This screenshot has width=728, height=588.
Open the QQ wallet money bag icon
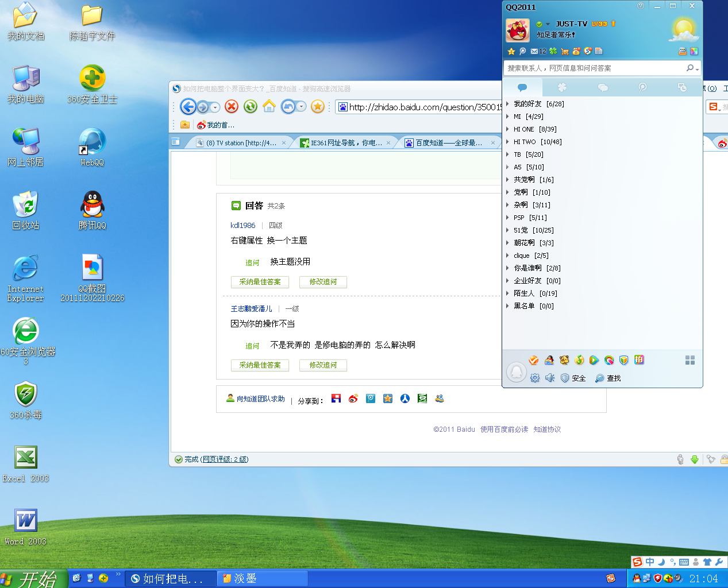tap(576, 51)
